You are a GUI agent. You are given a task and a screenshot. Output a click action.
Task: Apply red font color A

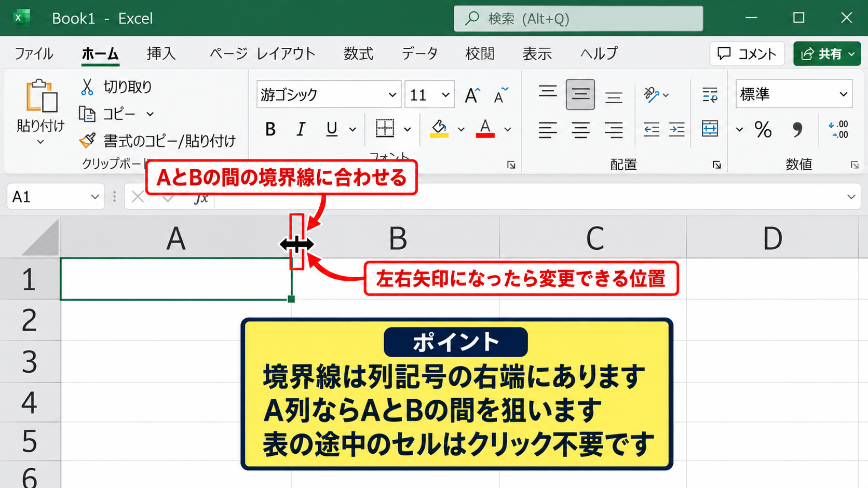coord(485,128)
